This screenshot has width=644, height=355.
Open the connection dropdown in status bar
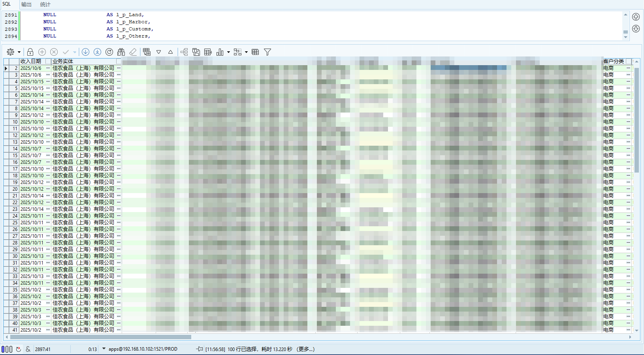104,349
